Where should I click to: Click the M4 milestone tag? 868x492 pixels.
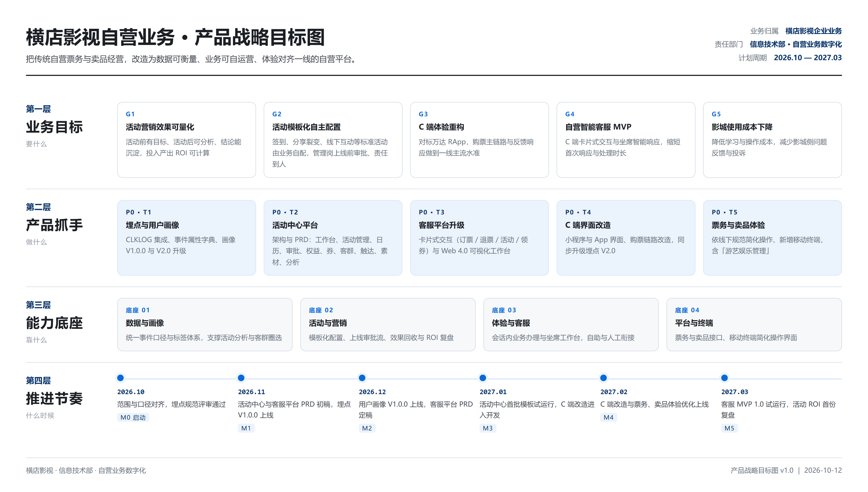coord(609,418)
